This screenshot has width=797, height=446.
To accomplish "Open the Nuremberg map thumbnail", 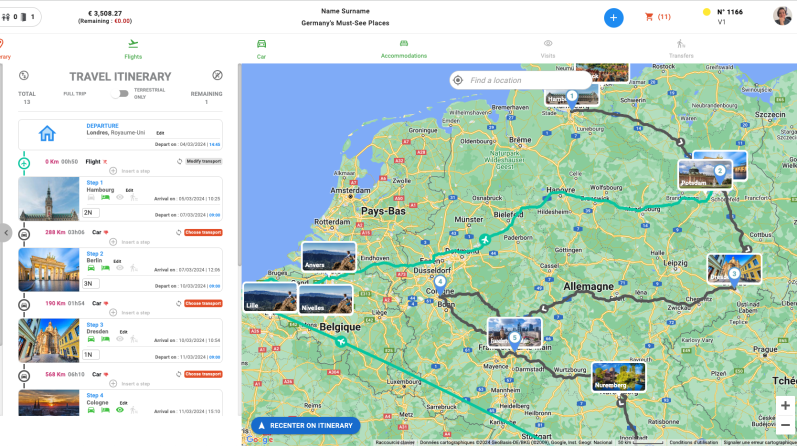I will tap(619, 376).
